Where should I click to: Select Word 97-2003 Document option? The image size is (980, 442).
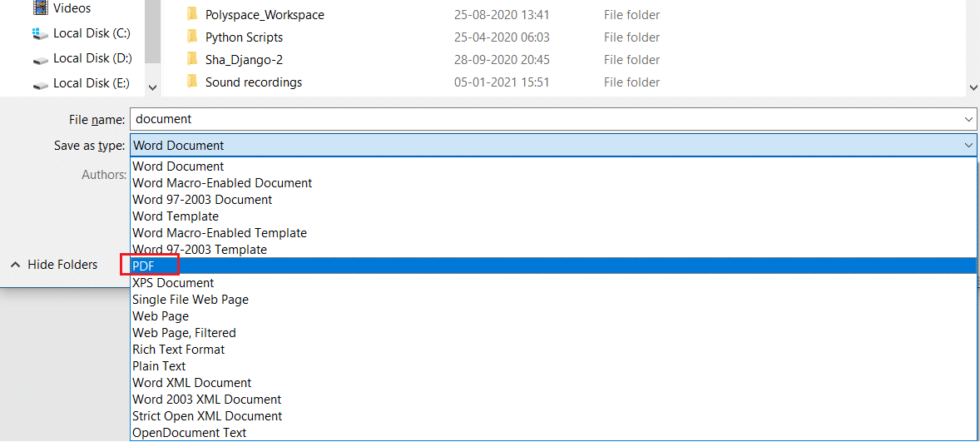click(553, 200)
